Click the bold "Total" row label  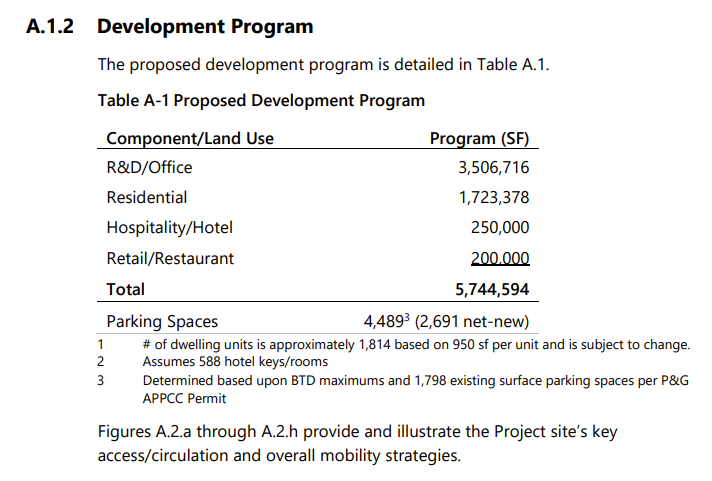click(126, 289)
